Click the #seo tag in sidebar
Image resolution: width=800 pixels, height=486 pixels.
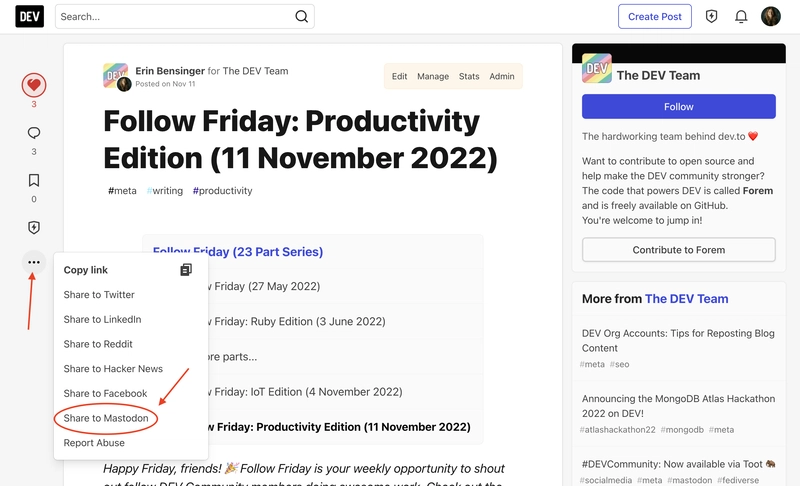coord(619,364)
